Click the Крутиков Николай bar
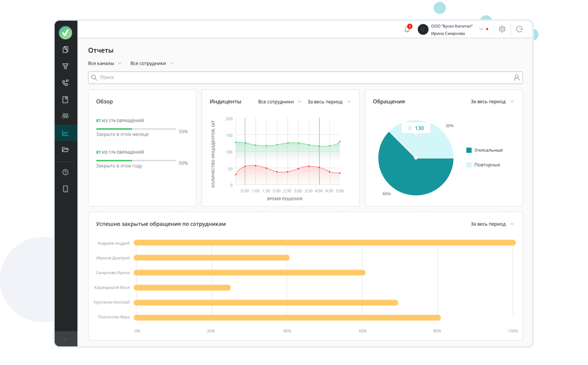 coord(266,303)
